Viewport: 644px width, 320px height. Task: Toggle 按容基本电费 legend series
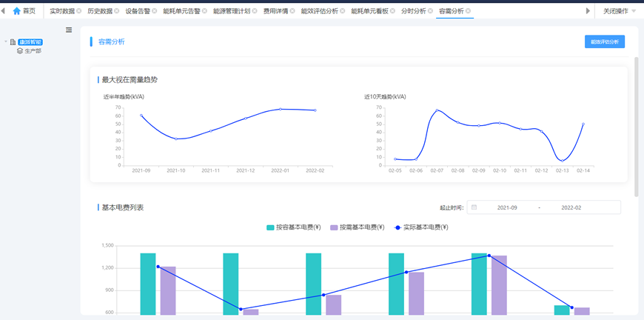coord(294,227)
